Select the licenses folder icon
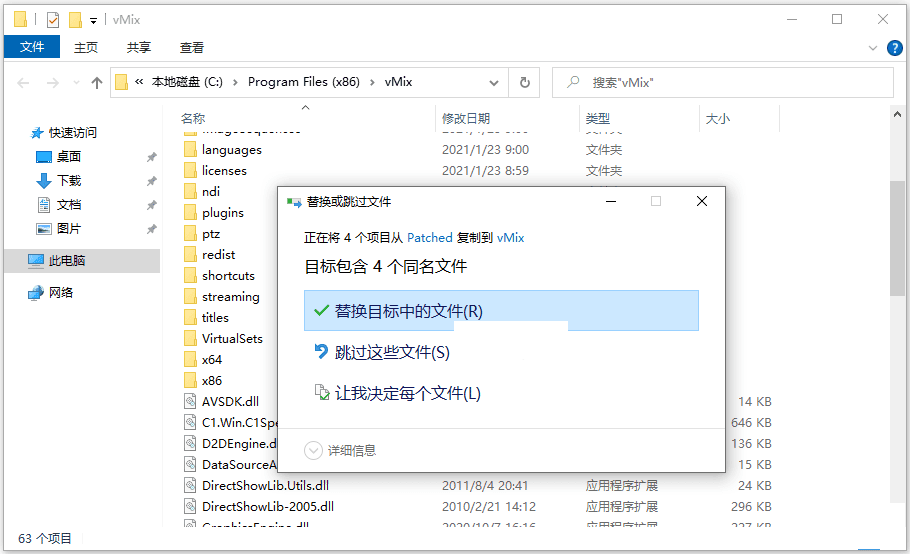This screenshot has height=554, width=910. [190, 171]
